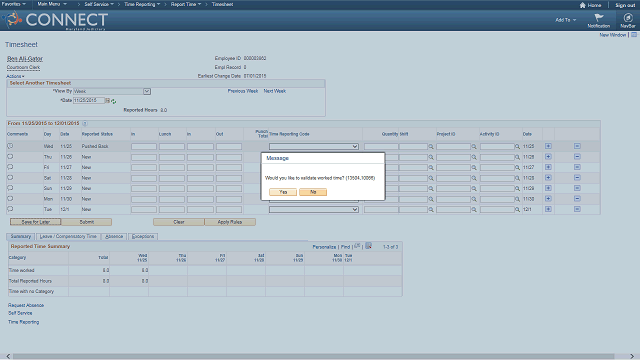Switch to the Absence tab
640x360 pixels.
point(114,237)
